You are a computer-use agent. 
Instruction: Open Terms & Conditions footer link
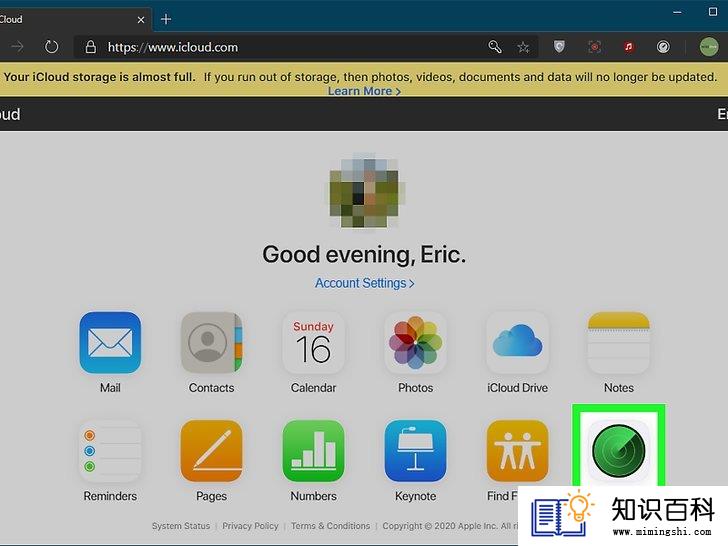pos(331,526)
